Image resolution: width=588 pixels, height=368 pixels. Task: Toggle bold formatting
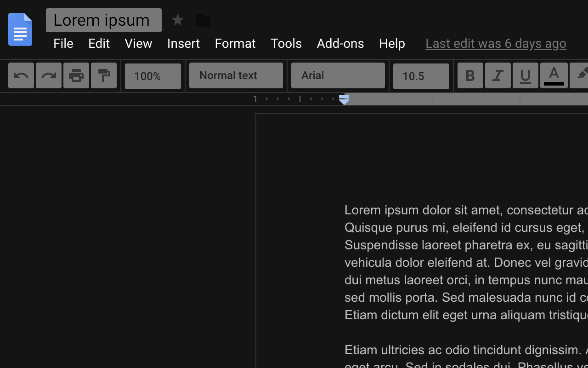point(470,75)
